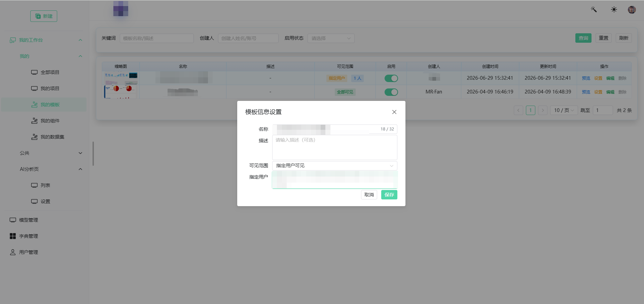
Task: Focus the 关键词 keyword input field
Action: (157, 38)
